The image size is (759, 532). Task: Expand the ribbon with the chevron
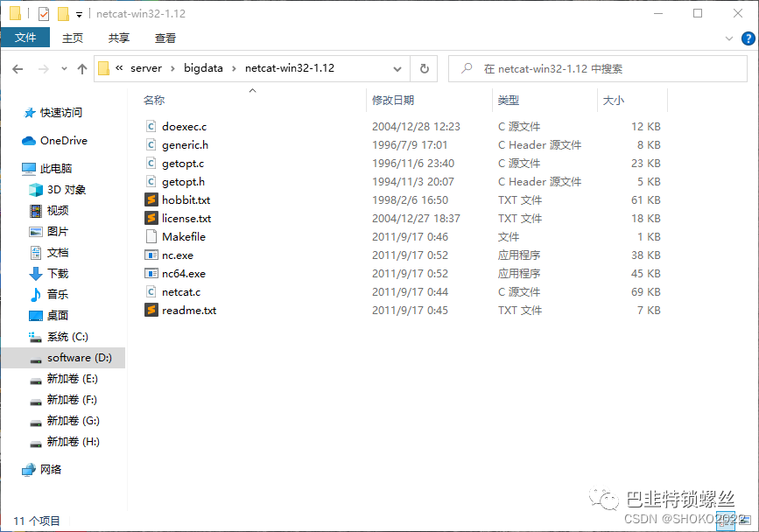729,38
